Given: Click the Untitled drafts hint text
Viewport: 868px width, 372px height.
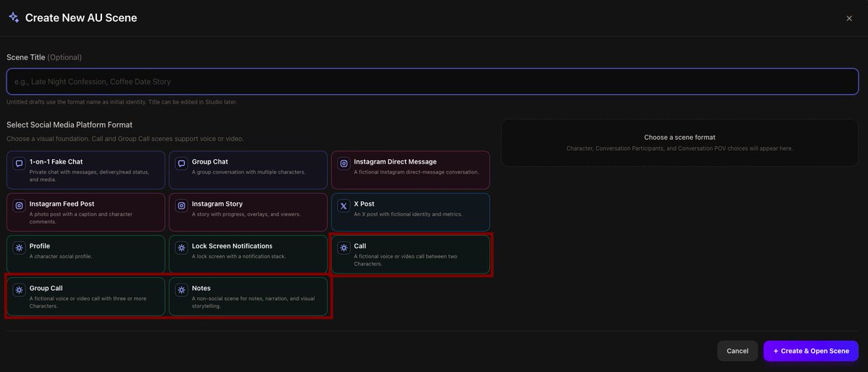Looking at the screenshot, I should (122, 102).
